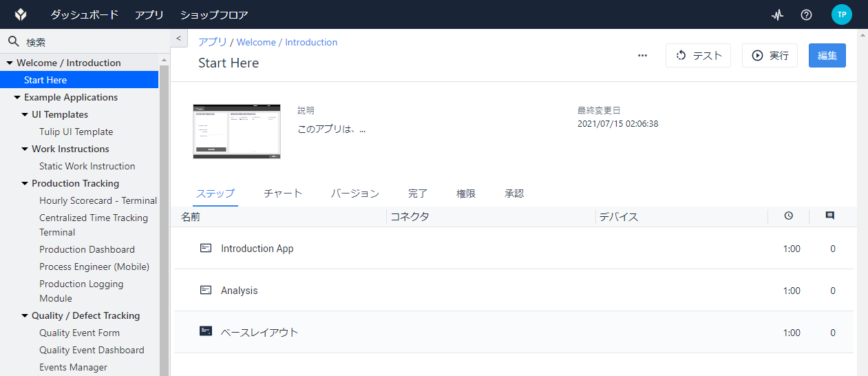The height and width of the screenshot is (376, 868).
Task: Open the app preview thumbnail
Action: coord(237,132)
